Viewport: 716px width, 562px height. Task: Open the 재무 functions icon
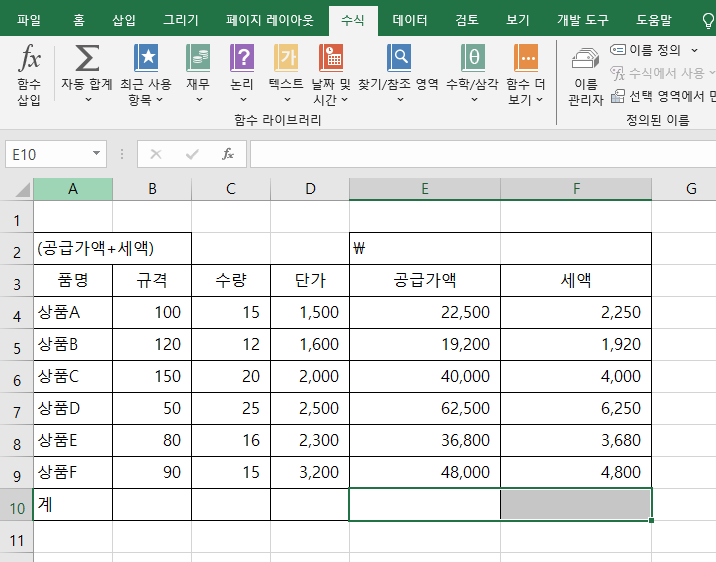(x=198, y=58)
